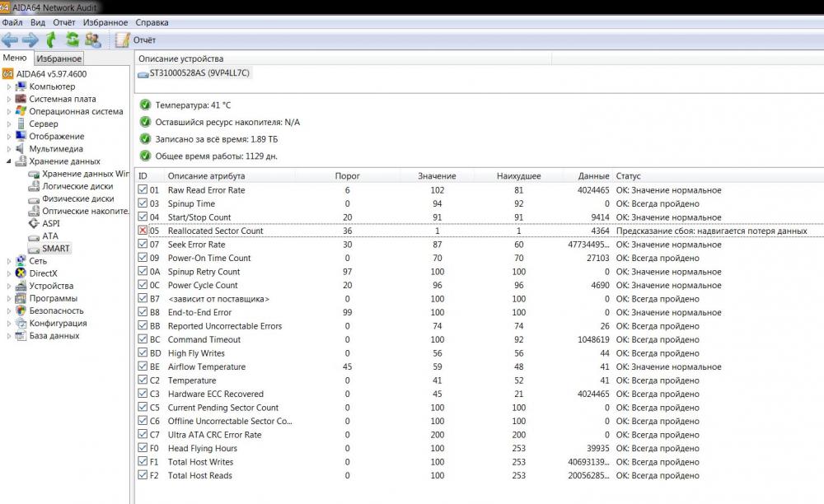The height and width of the screenshot is (504, 824).
Task: Collapse the Хранение данных tree node
Action: pos(8,161)
